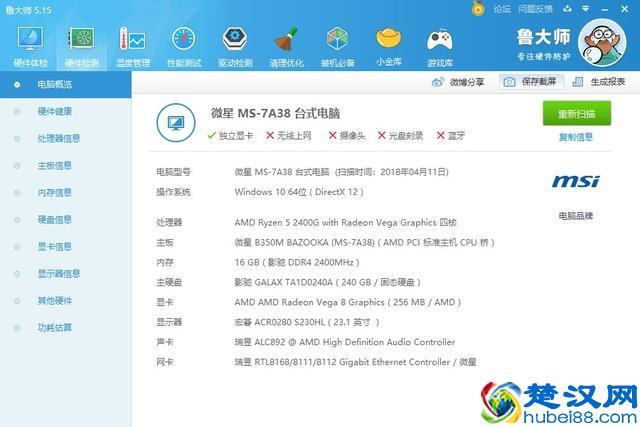Click 生成报表 button
Screen dimensions: 640x427
599,82
